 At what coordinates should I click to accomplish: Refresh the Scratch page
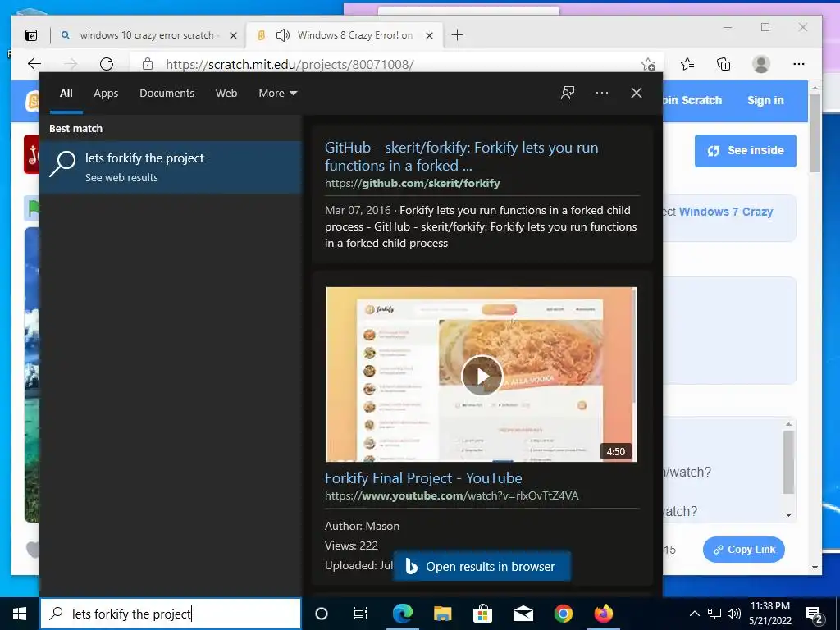point(107,64)
